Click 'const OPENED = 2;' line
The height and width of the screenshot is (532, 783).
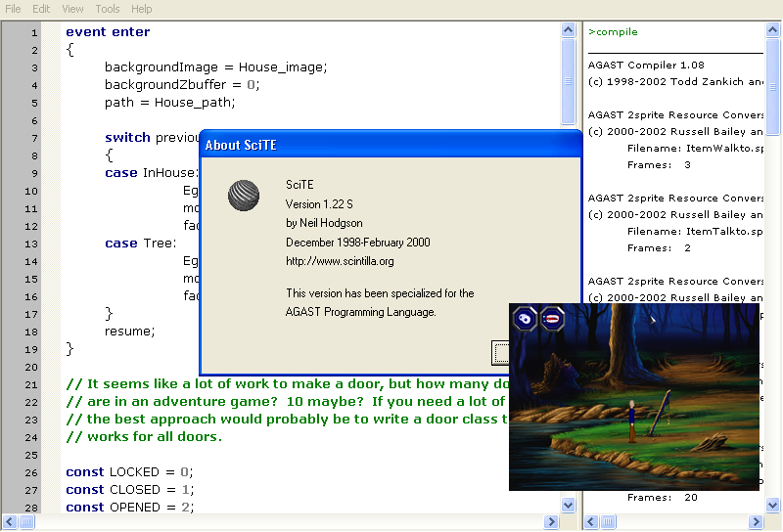pyautogui.click(x=130, y=507)
